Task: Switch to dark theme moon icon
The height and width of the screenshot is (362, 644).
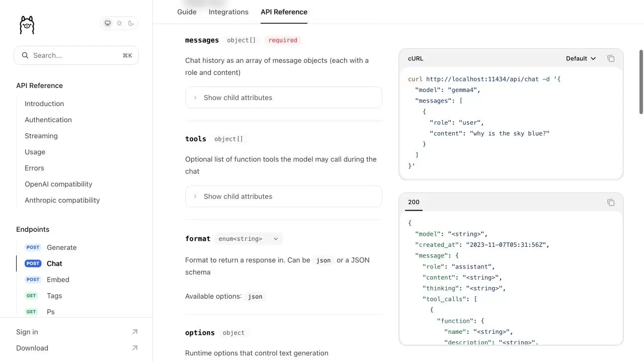Action: point(131,23)
